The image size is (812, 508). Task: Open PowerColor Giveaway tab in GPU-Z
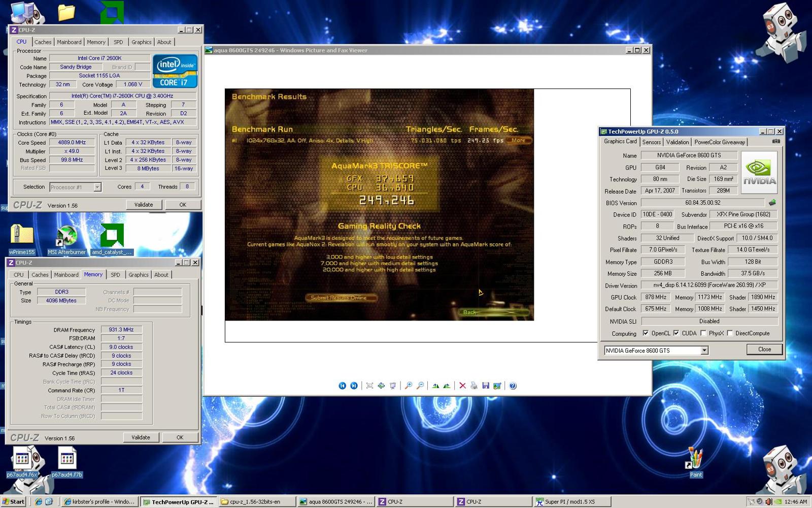coord(720,142)
